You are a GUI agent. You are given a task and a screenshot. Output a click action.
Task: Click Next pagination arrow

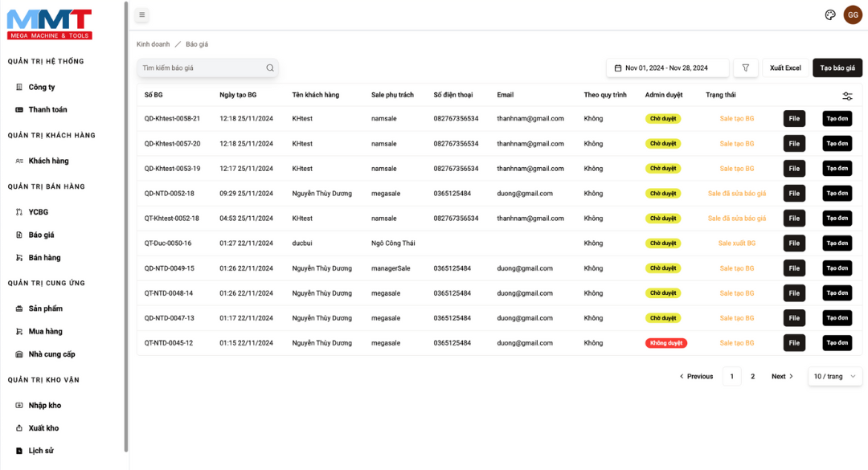point(782,376)
